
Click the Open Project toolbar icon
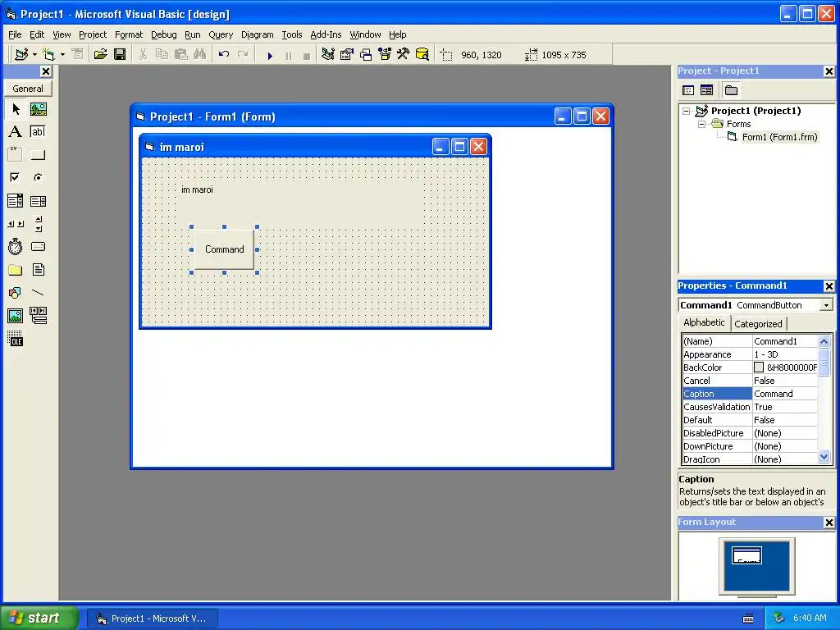(x=100, y=55)
